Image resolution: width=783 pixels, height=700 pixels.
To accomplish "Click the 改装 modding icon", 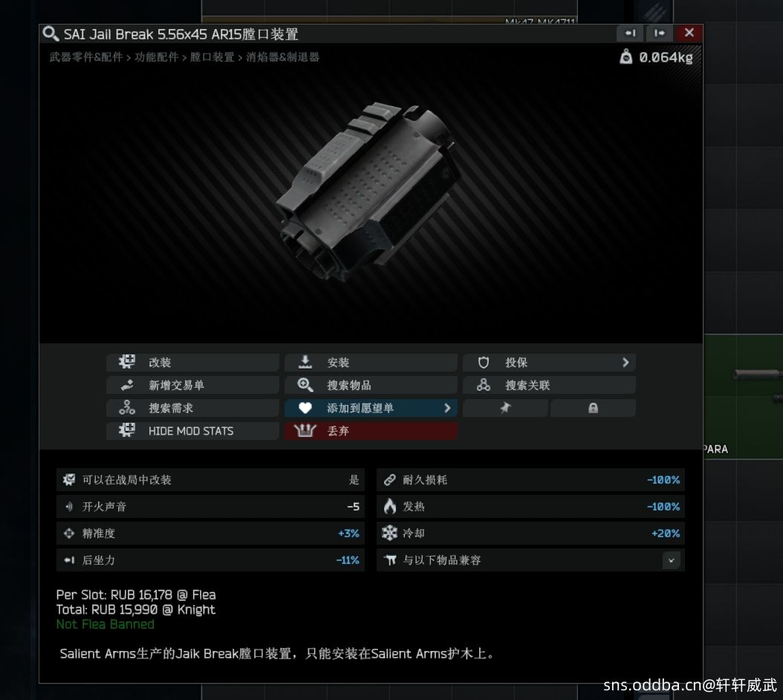I will [x=127, y=362].
